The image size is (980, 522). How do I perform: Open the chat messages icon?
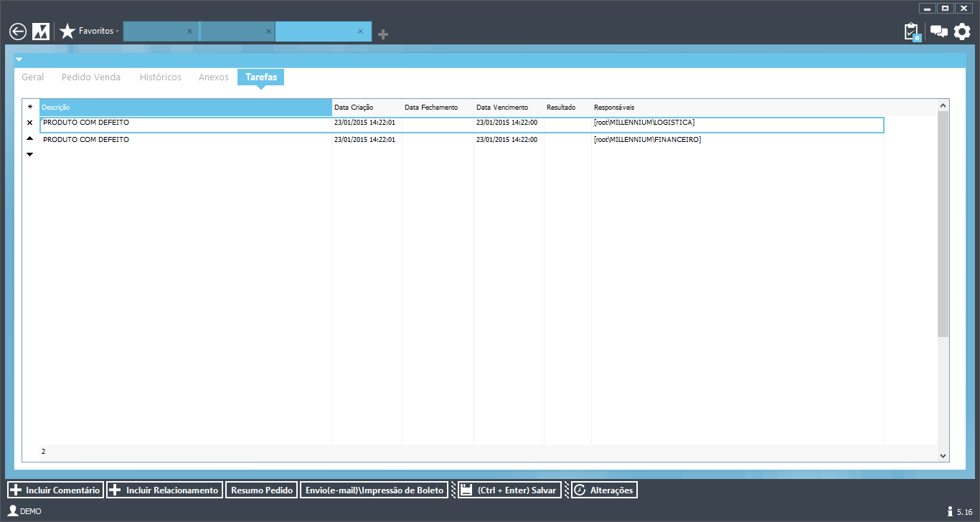pos(938,32)
